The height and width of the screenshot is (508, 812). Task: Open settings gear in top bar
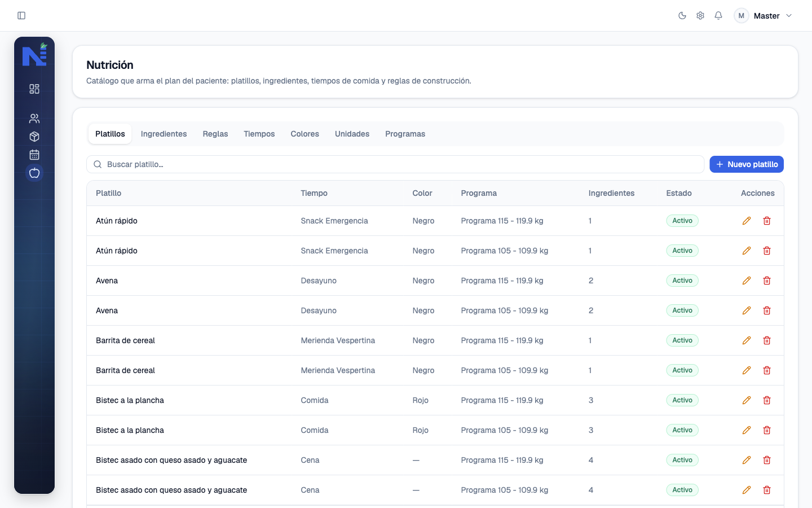point(700,16)
